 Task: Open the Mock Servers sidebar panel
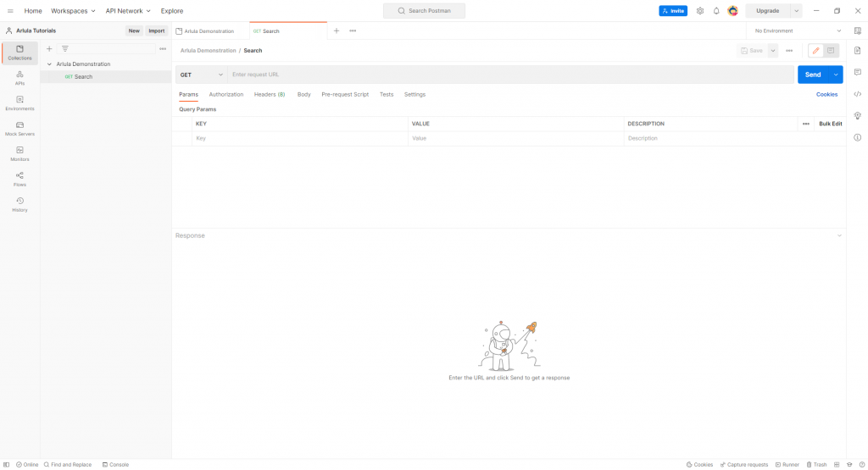[20, 129]
